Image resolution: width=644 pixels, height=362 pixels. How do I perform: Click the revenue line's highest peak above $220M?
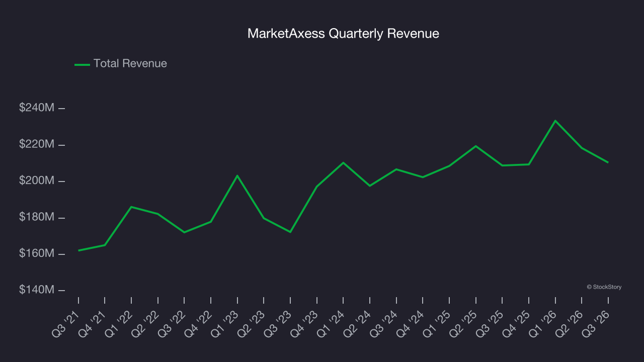555,121
